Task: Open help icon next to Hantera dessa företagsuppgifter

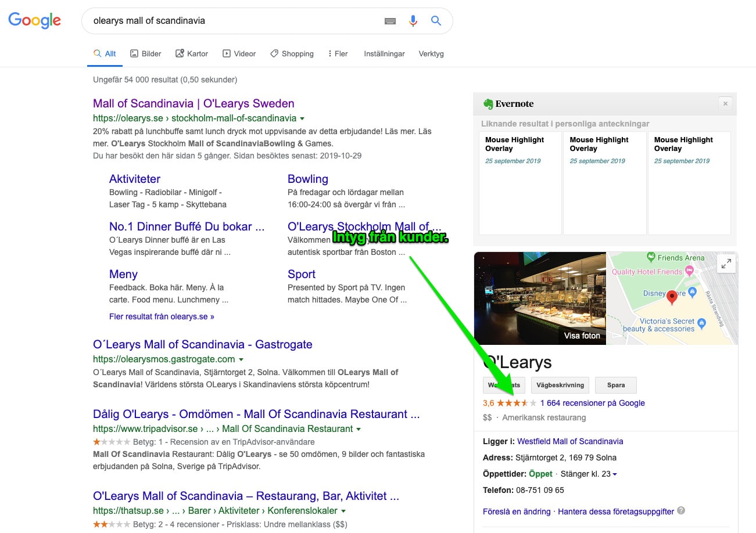Action: pyautogui.click(x=681, y=511)
